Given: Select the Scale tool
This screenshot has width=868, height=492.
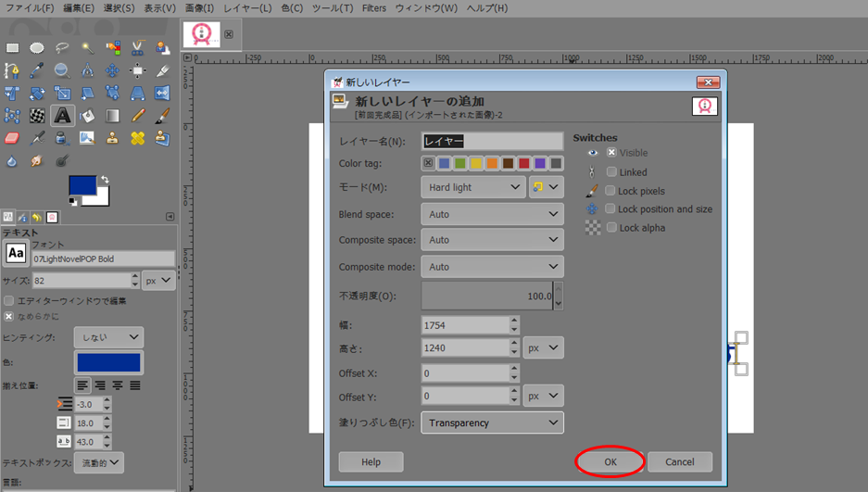Looking at the screenshot, I should tap(62, 93).
